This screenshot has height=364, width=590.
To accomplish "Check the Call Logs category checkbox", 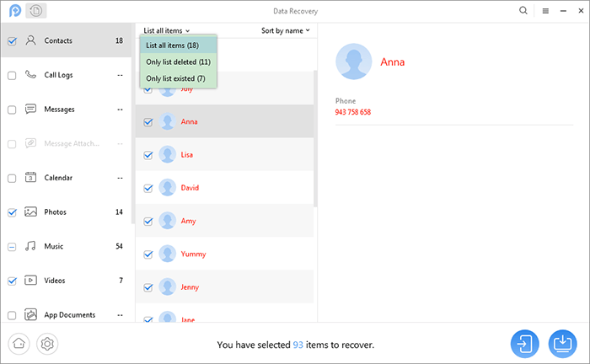I will pyautogui.click(x=12, y=76).
